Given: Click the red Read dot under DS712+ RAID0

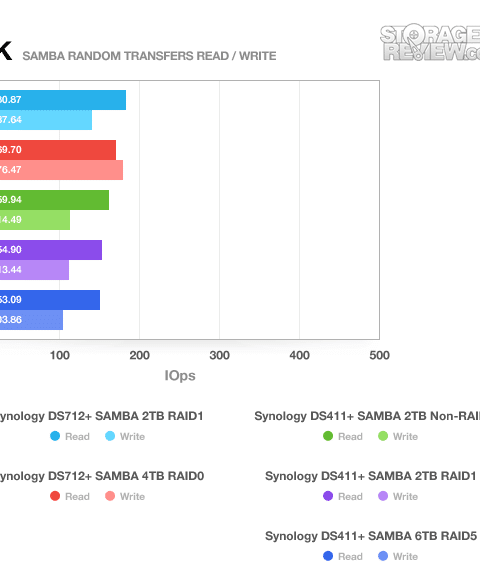Looking at the screenshot, I should [55, 496].
